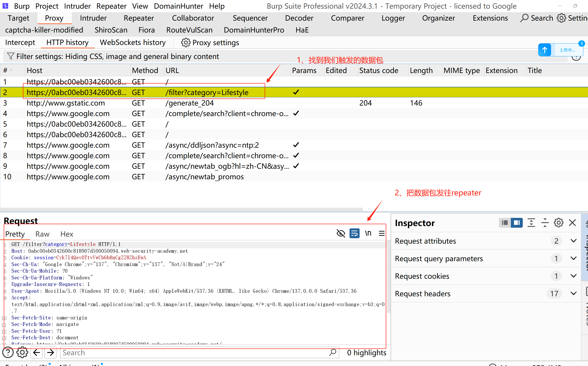Expand all Inspector sections icon
Viewport: 588px width, 366px height.
pyautogui.click(x=531, y=223)
